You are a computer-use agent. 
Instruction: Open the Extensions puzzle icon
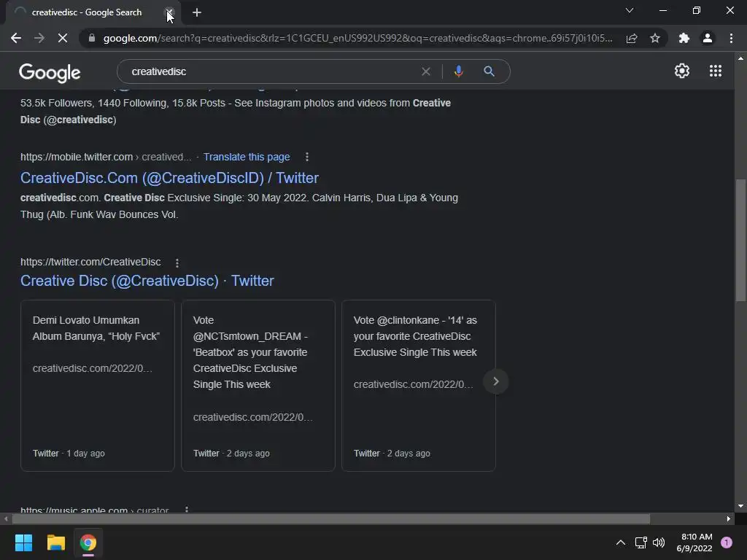tap(684, 38)
